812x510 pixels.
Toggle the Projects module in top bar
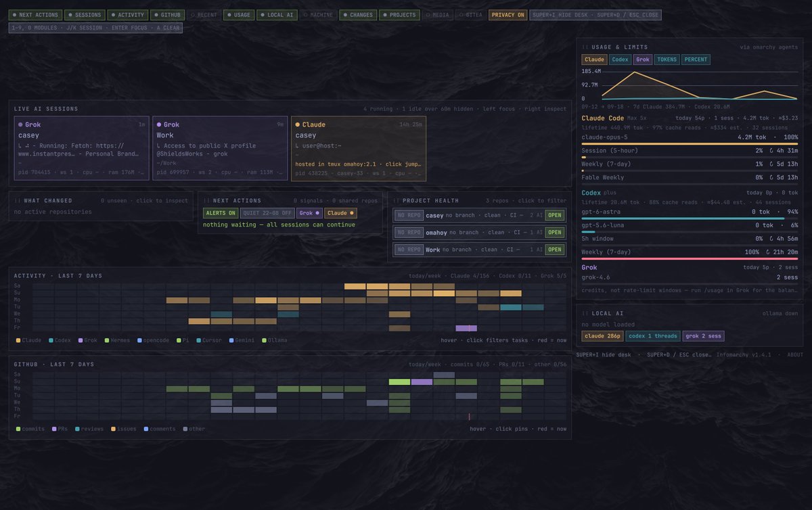(400, 15)
